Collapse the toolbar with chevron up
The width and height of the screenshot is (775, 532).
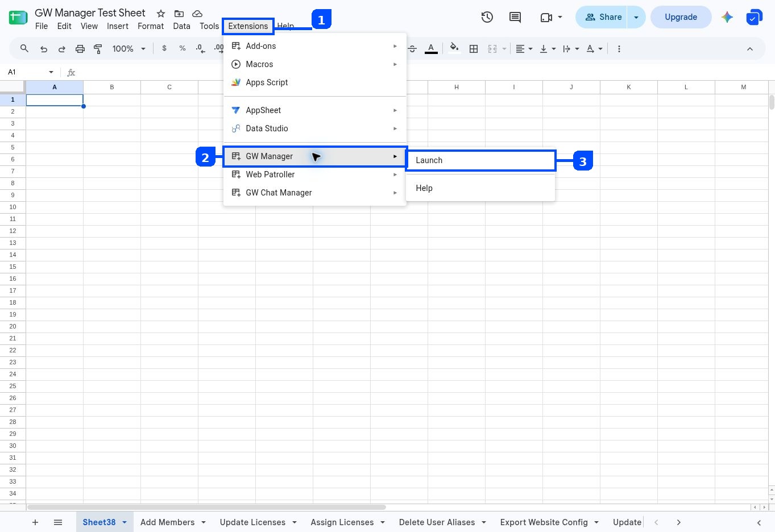tap(750, 49)
